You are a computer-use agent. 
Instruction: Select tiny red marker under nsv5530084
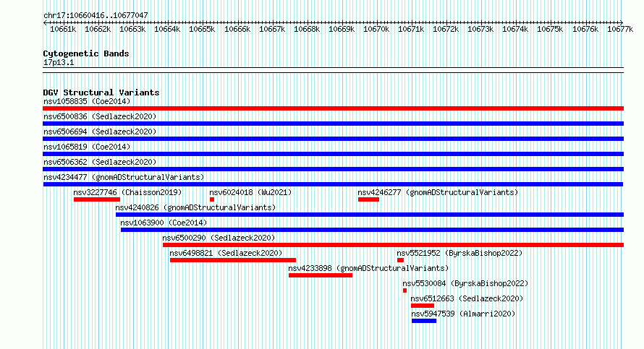coord(405,290)
